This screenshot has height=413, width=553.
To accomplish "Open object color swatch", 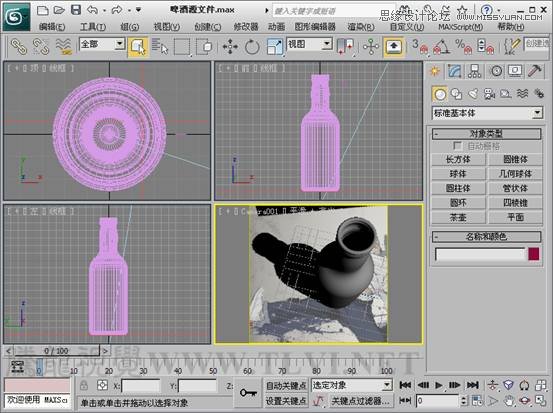I will [x=534, y=254].
